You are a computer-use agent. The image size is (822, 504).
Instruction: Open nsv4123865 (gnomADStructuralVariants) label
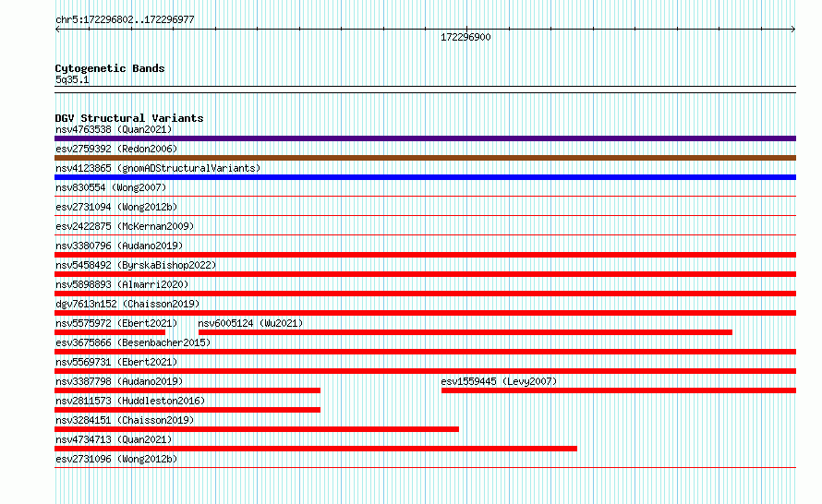pos(158,168)
